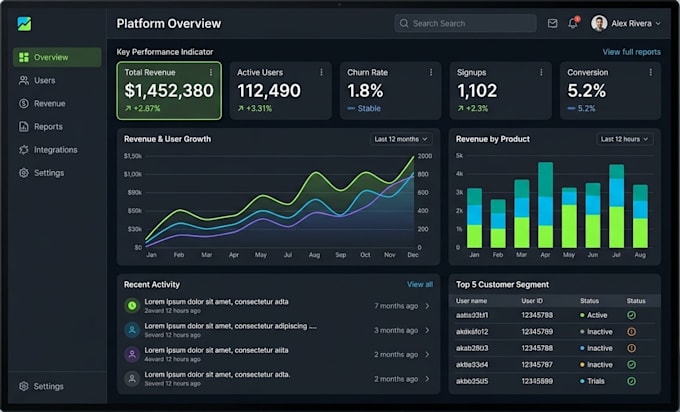
Task: Click the +2.87% revenue change value
Action: [146, 108]
